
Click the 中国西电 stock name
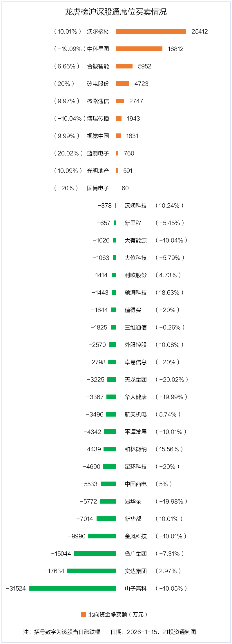[135, 484]
